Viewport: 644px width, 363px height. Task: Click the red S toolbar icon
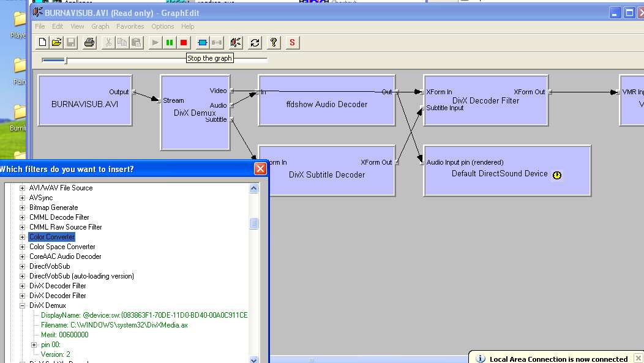click(x=293, y=42)
